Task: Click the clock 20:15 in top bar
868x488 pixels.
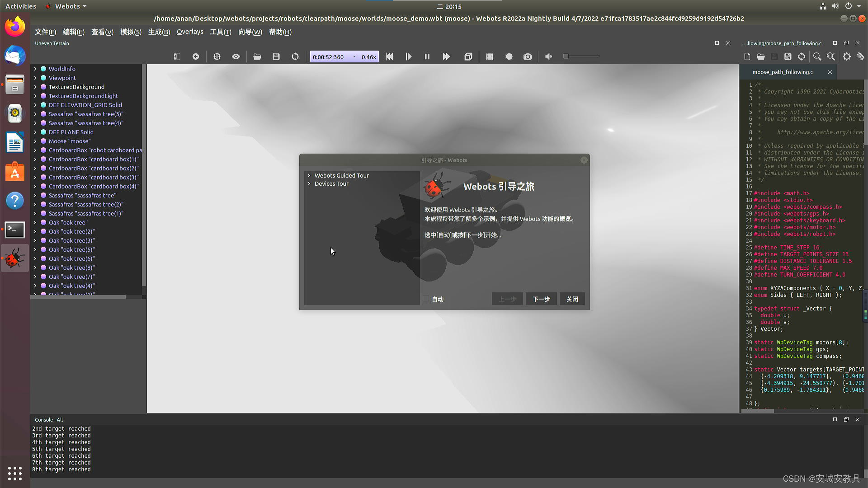Action: (449, 6)
